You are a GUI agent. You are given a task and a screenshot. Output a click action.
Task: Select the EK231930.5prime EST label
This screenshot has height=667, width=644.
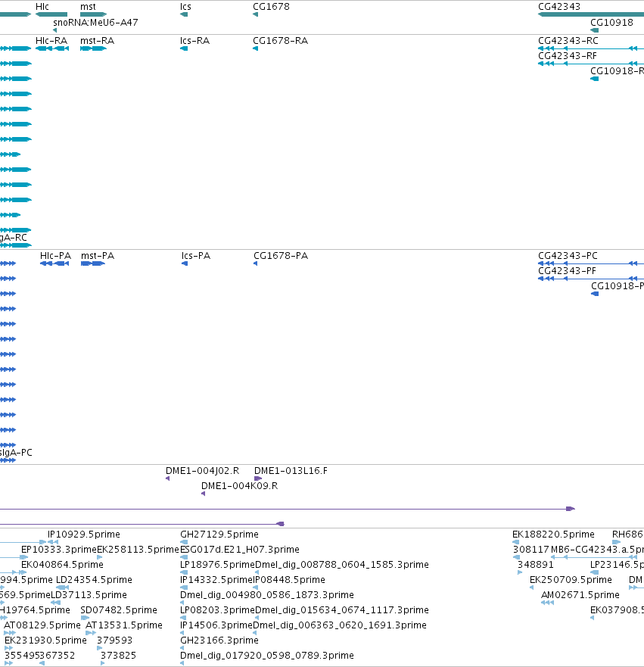tap(45, 641)
